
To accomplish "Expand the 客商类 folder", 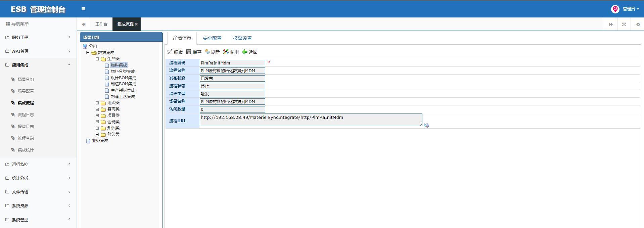I will coord(97,109).
